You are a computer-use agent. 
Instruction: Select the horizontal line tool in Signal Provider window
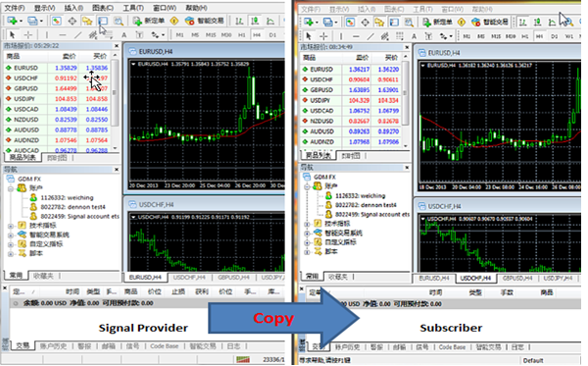coord(63,35)
